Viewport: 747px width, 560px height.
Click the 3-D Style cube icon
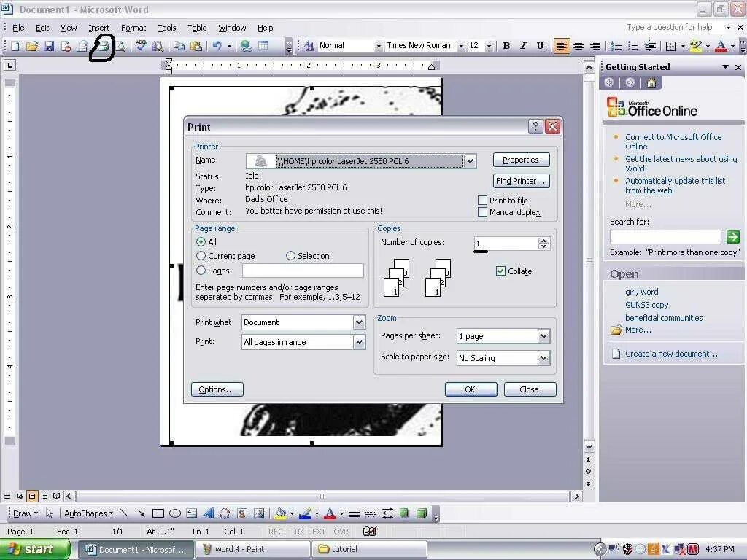(421, 513)
